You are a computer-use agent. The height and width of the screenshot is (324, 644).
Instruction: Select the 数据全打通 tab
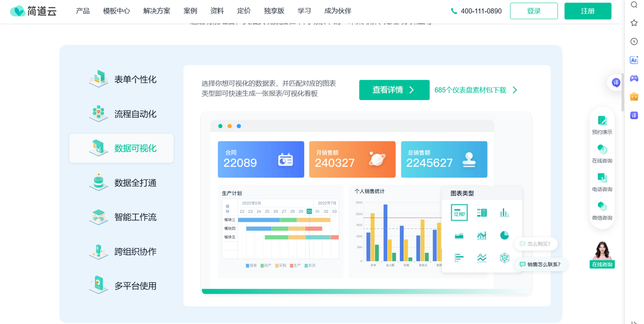(x=122, y=183)
